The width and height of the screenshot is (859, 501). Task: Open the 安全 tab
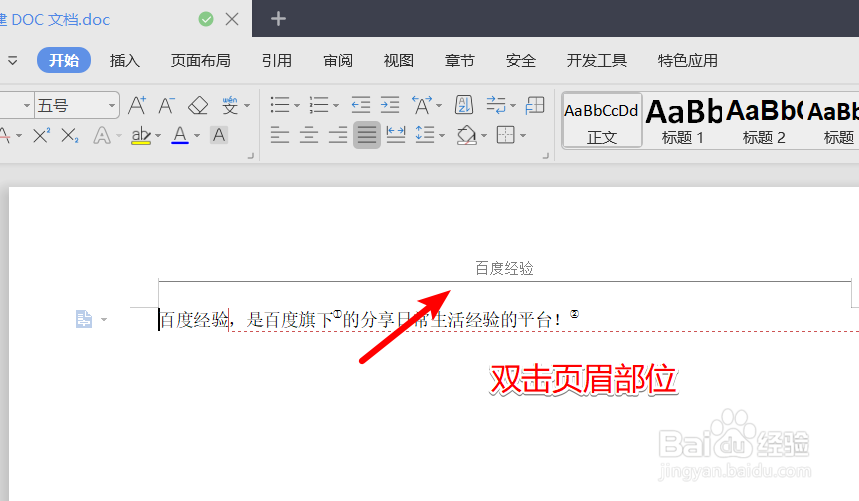520,60
